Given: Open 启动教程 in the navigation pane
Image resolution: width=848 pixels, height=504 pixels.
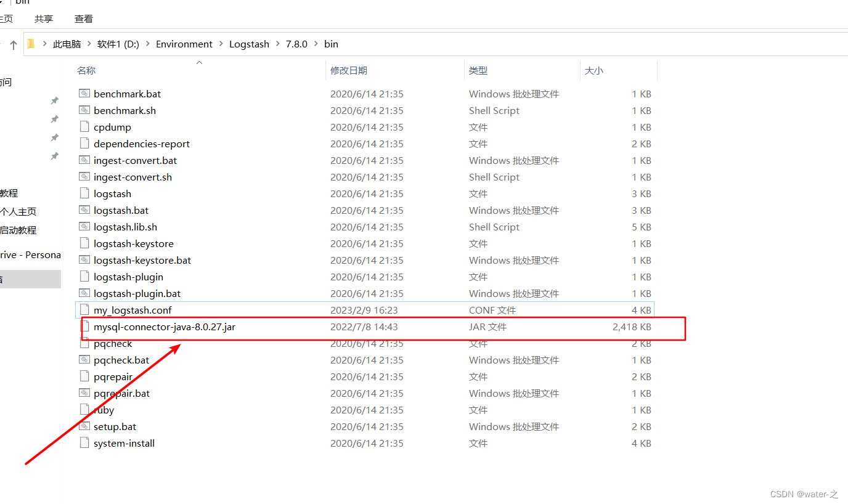Looking at the screenshot, I should coord(18,230).
